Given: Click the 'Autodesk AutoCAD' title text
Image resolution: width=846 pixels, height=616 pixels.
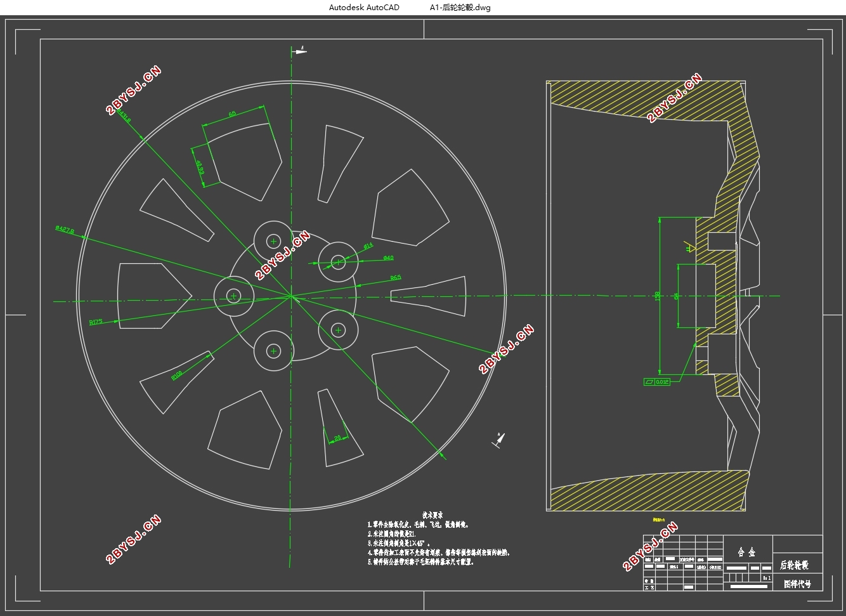Looking at the screenshot, I should pyautogui.click(x=364, y=8).
